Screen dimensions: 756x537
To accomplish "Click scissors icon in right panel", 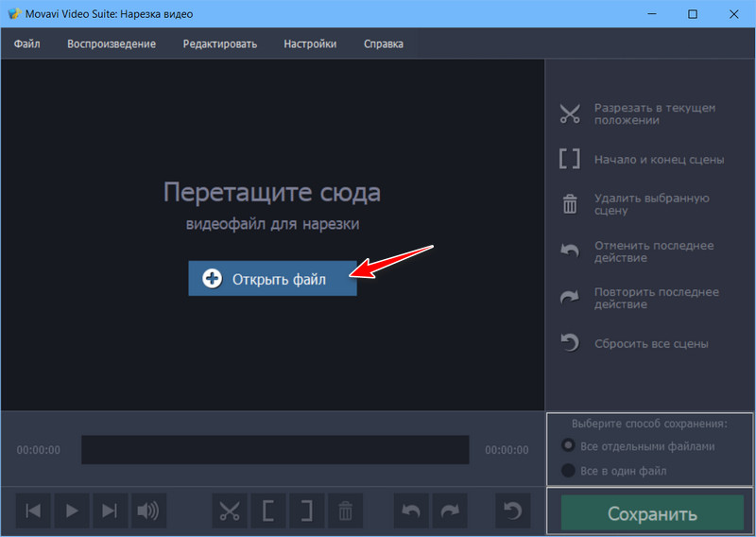I will tap(570, 113).
